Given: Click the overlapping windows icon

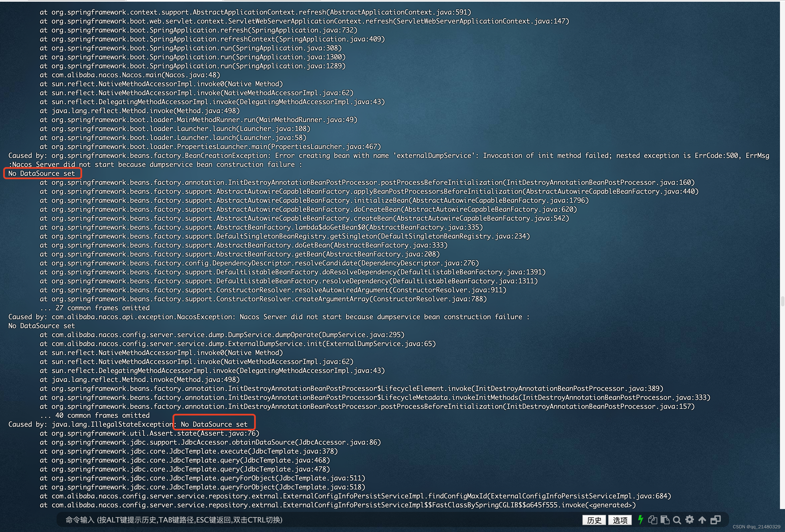Looking at the screenshot, I should 716,520.
